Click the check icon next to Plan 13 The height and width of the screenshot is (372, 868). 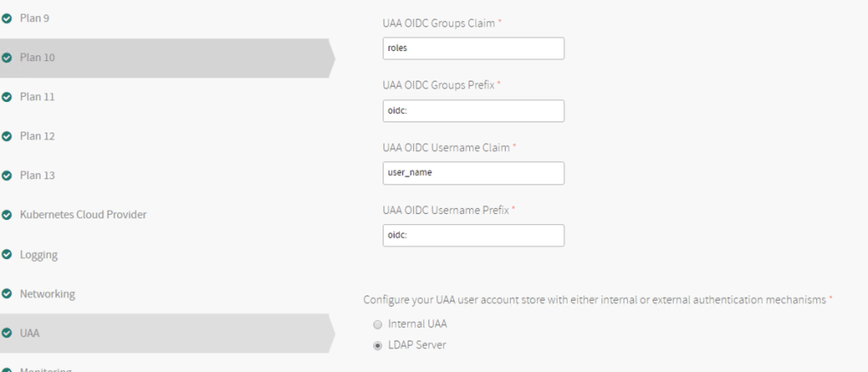7,176
